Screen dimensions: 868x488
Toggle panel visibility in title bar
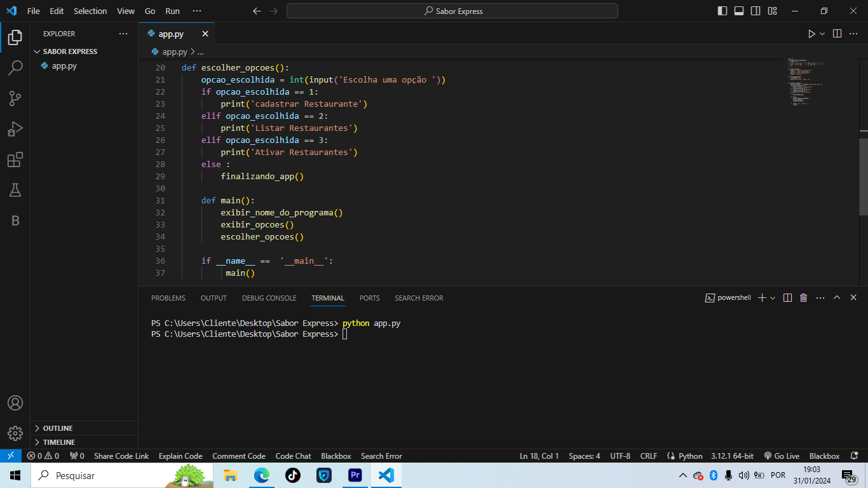tap(739, 11)
